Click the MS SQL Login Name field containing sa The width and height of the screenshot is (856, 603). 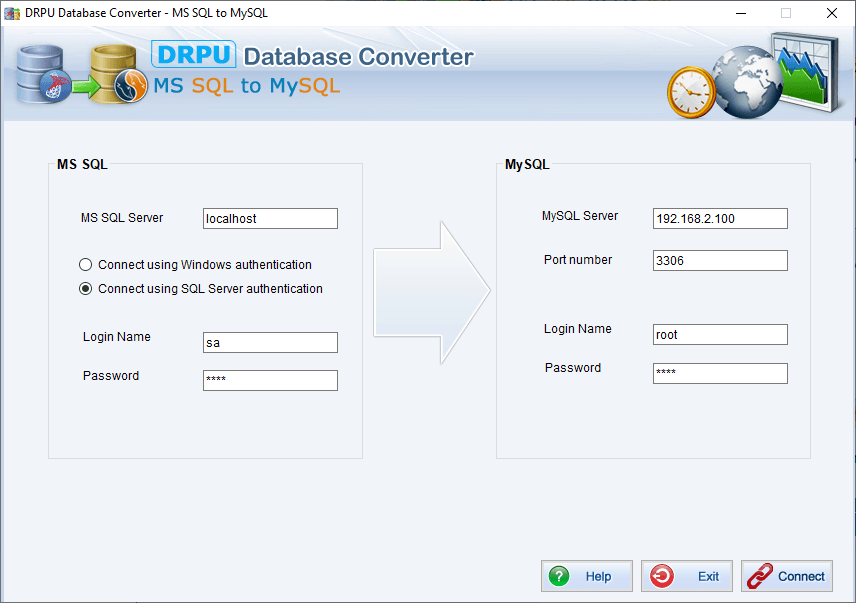pos(270,343)
